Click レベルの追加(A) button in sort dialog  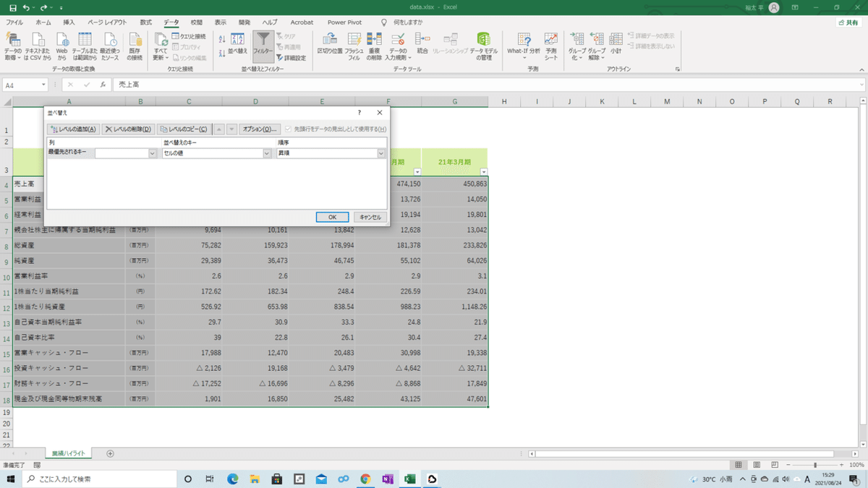tap(73, 129)
